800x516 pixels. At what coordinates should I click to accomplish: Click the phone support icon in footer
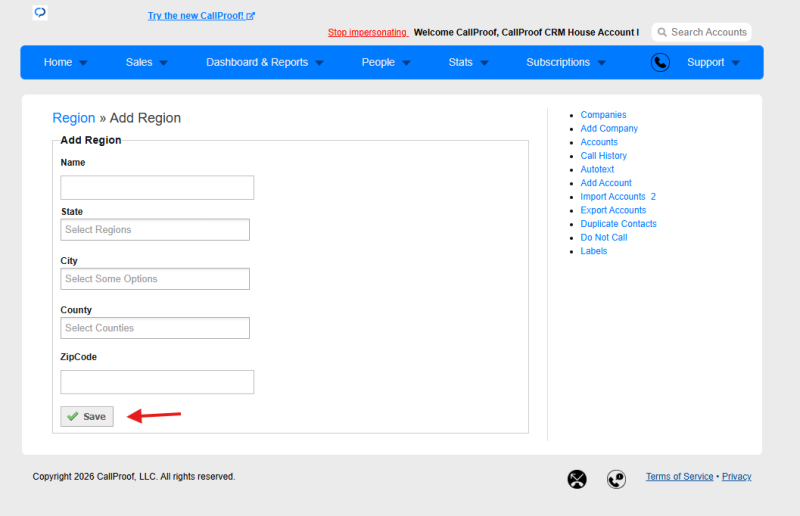(x=616, y=479)
